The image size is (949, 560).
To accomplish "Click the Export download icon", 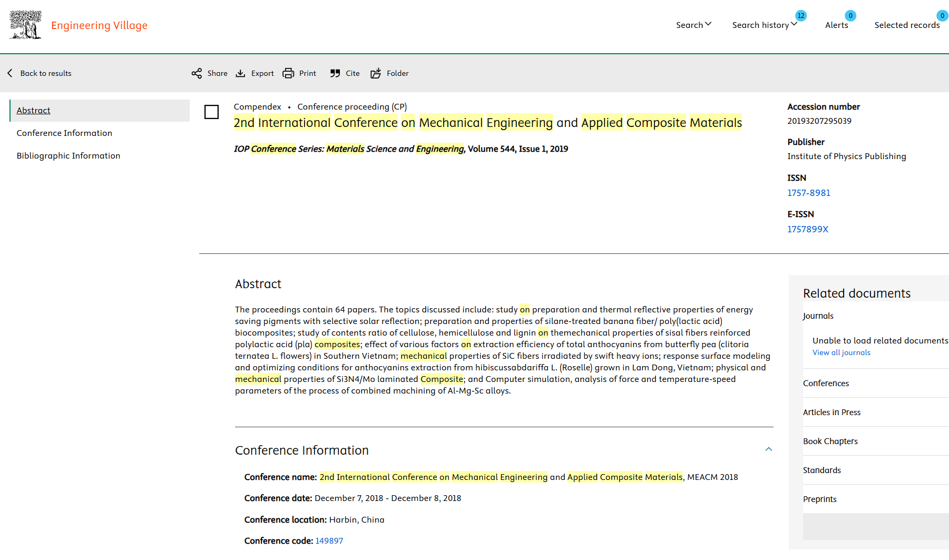I will click(x=240, y=73).
